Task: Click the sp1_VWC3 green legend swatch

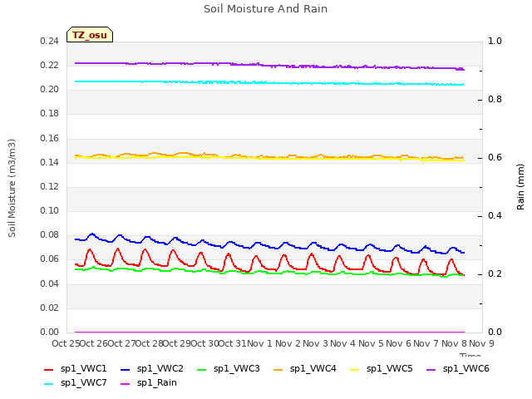Action: (201, 370)
